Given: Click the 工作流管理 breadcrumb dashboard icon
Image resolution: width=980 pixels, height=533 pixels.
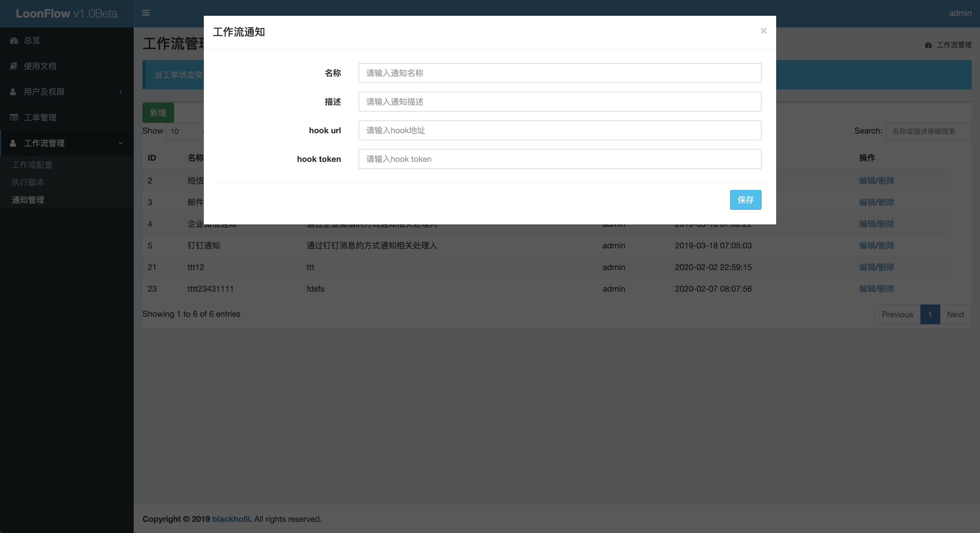Looking at the screenshot, I should click(x=928, y=45).
